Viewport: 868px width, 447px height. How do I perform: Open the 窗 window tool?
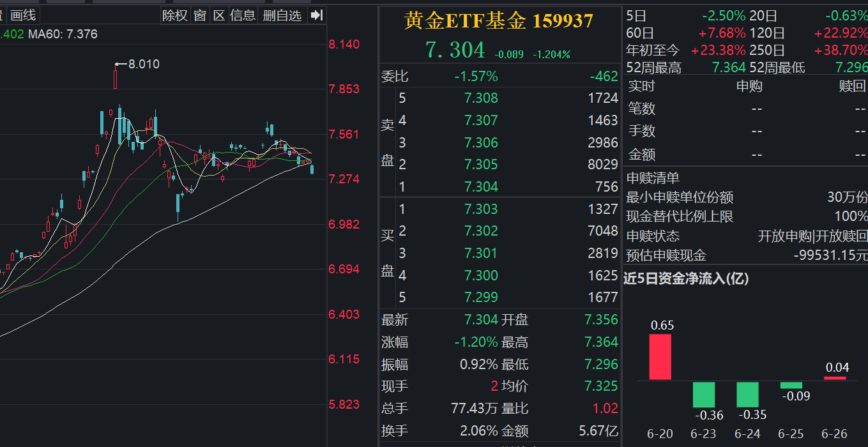tap(199, 15)
